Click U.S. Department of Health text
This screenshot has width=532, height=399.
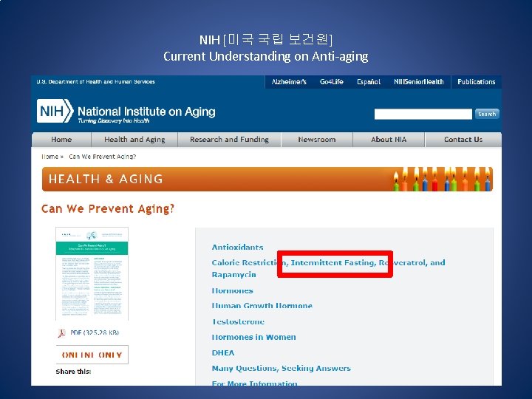point(95,82)
